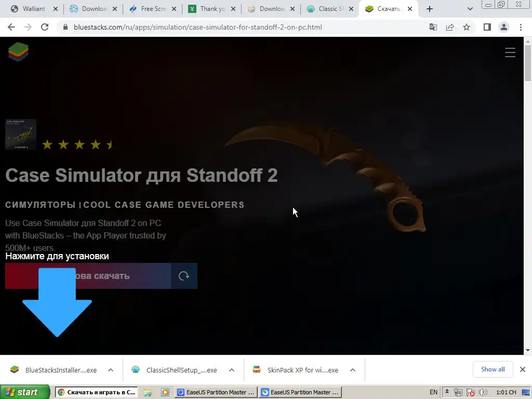Click the COOL CASE GAME DEVELOPERS link
The height and width of the screenshot is (399, 532).
[x=164, y=205]
